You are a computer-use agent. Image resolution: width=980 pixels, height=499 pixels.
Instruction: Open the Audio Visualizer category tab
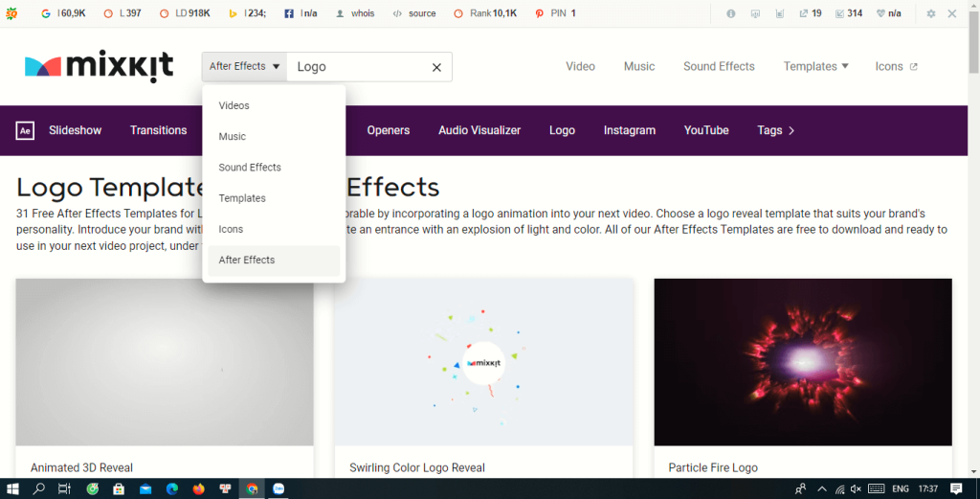pos(479,130)
